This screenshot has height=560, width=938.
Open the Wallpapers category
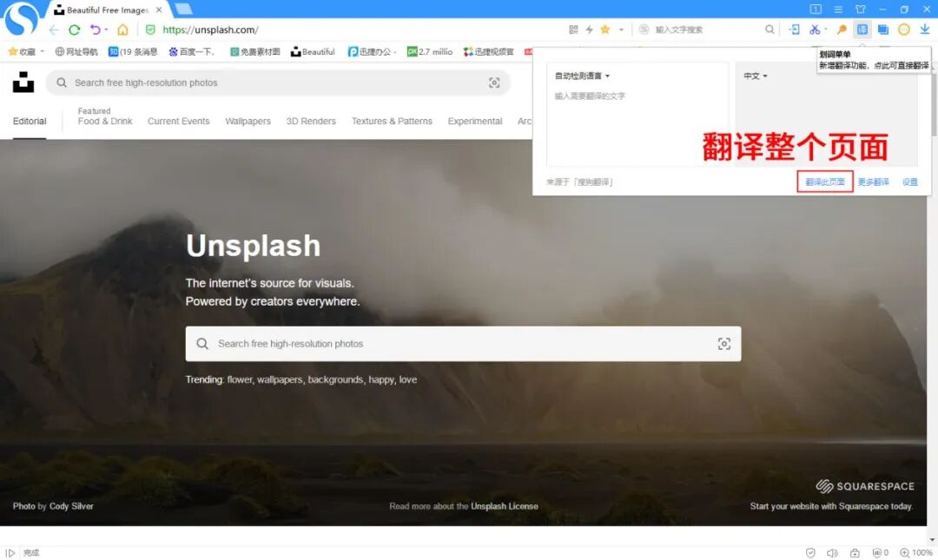(x=248, y=121)
